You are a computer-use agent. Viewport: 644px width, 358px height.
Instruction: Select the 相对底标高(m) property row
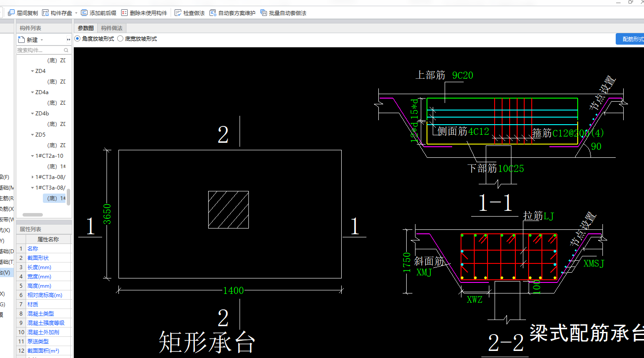coord(44,295)
